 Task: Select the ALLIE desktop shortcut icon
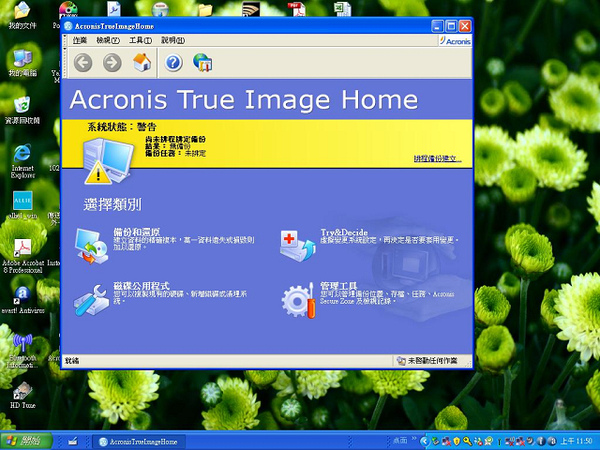click(x=22, y=205)
